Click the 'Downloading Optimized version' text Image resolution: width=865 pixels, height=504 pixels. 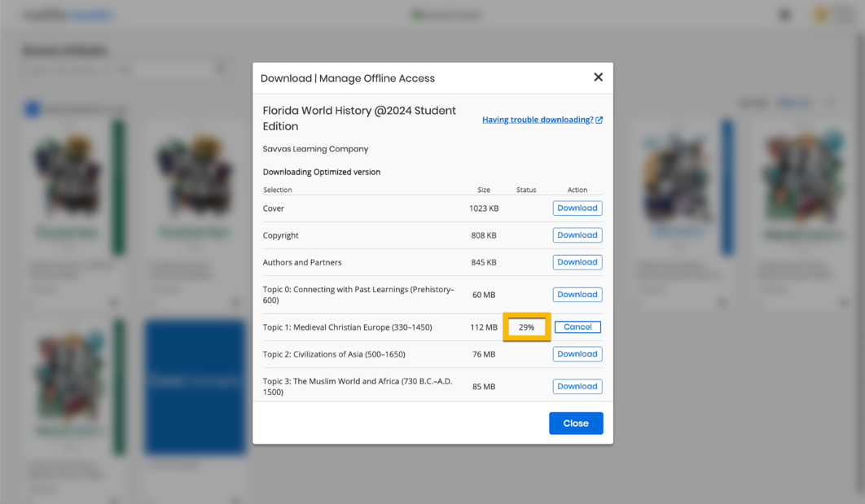322,172
